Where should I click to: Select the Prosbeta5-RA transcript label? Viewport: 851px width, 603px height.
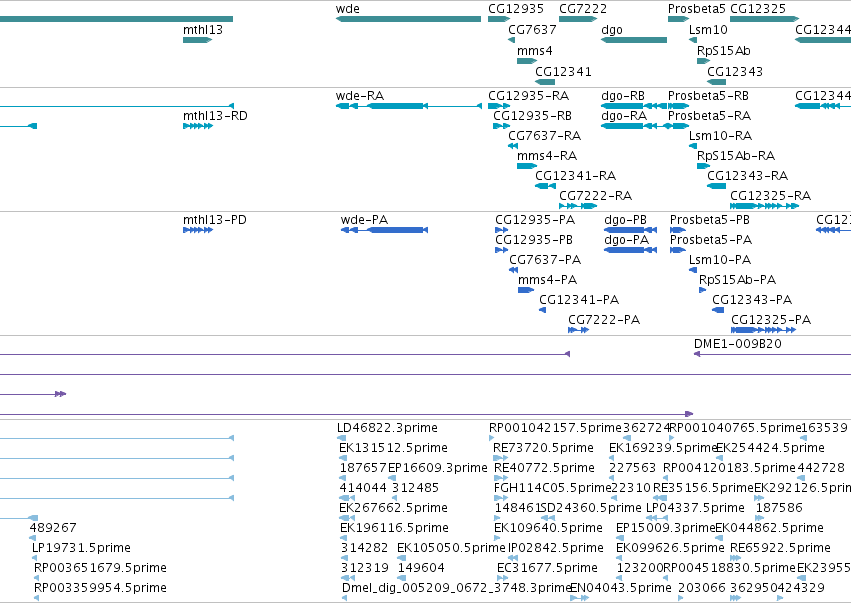pos(709,116)
